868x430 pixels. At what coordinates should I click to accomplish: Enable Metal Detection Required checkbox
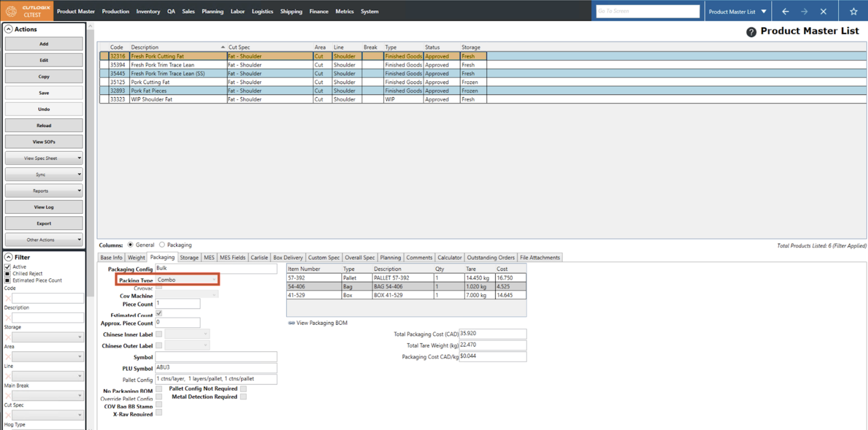coord(243,397)
